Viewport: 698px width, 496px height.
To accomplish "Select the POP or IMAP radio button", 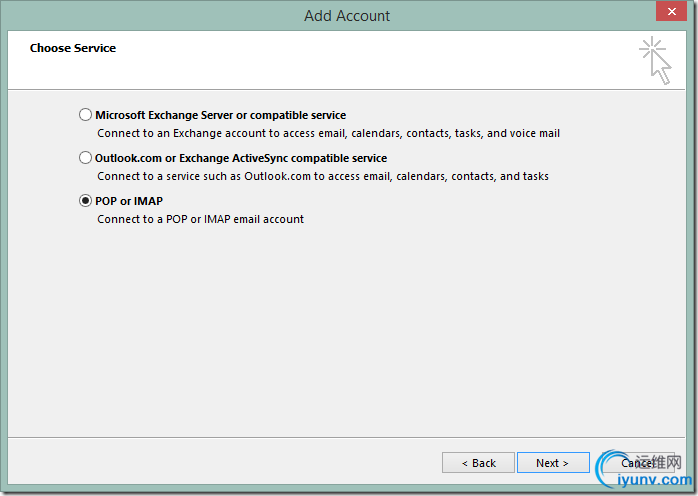I will click(x=85, y=201).
